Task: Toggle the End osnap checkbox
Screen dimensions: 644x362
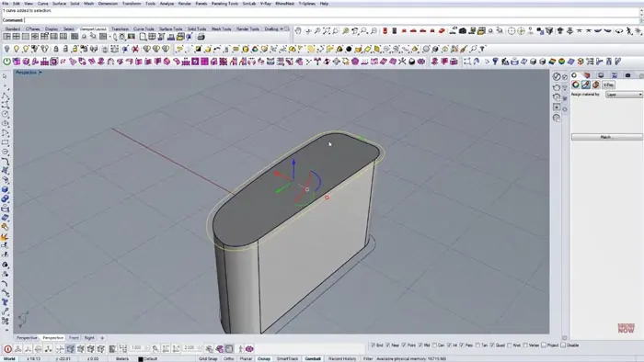Action: pos(373,345)
